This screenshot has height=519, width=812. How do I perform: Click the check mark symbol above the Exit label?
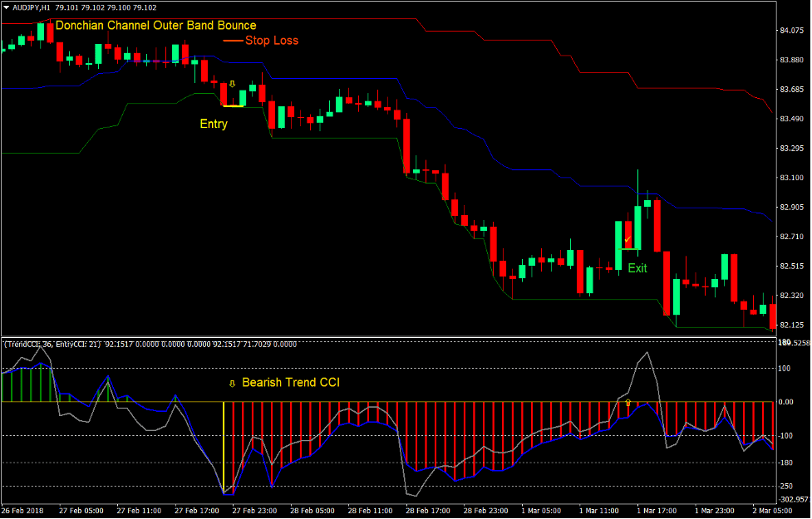click(626, 240)
